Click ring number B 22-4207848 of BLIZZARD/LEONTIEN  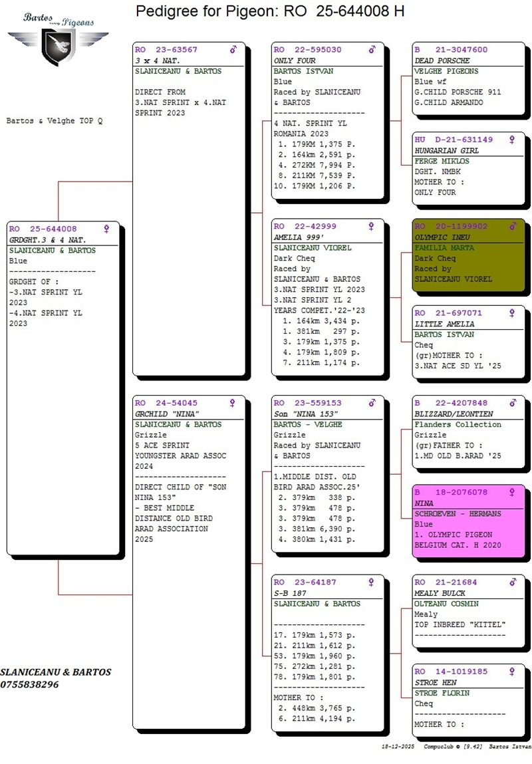(x=451, y=403)
